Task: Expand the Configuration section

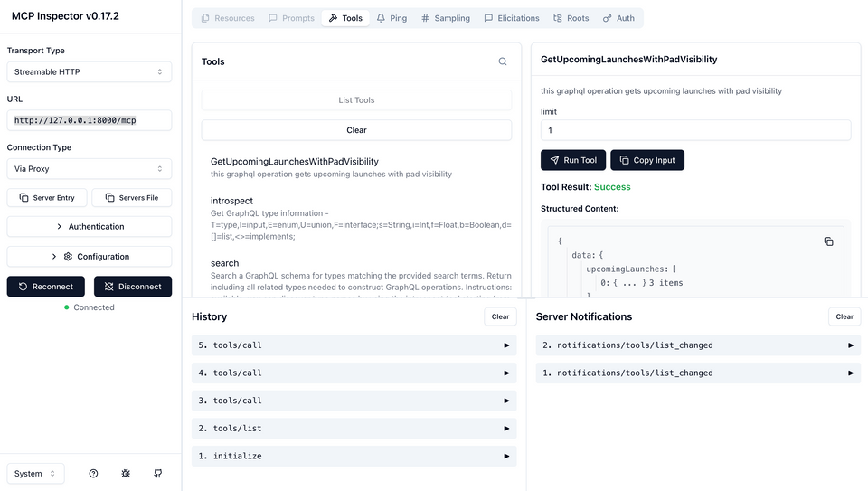Action: (89, 256)
